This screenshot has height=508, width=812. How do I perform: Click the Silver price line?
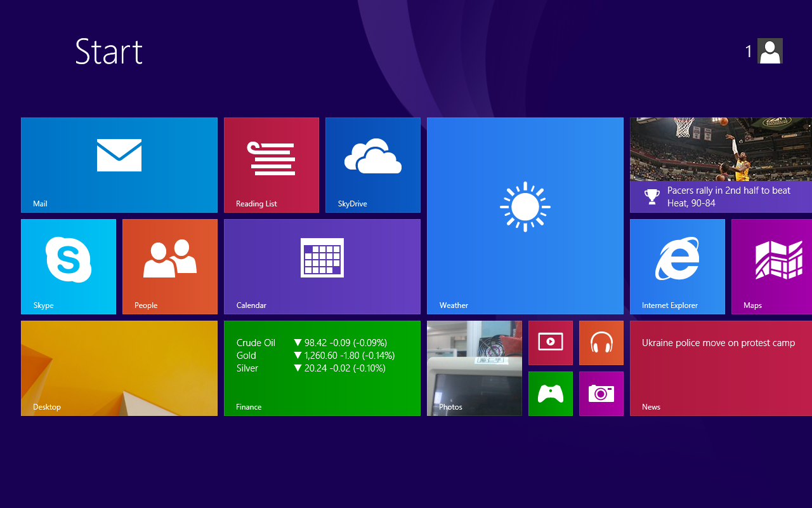coord(311,368)
